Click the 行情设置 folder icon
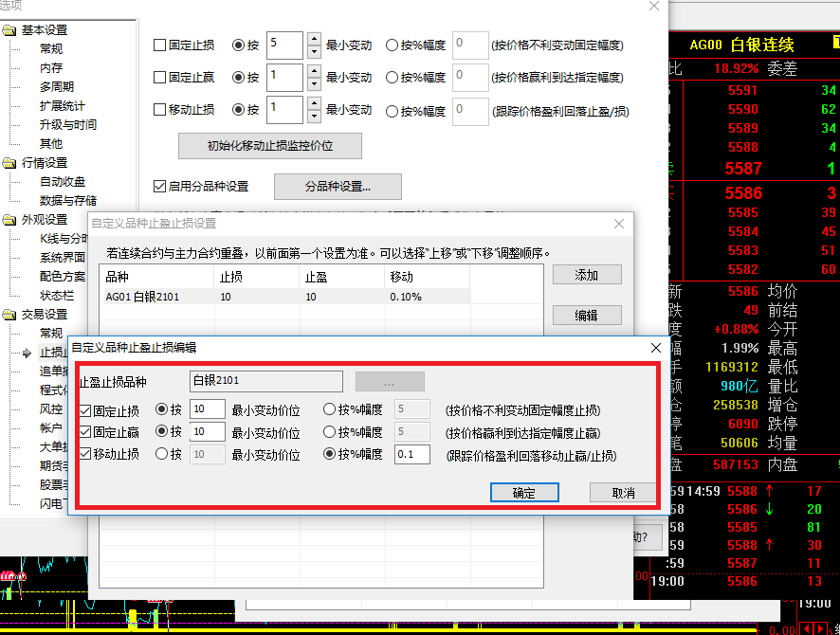 click(x=9, y=163)
